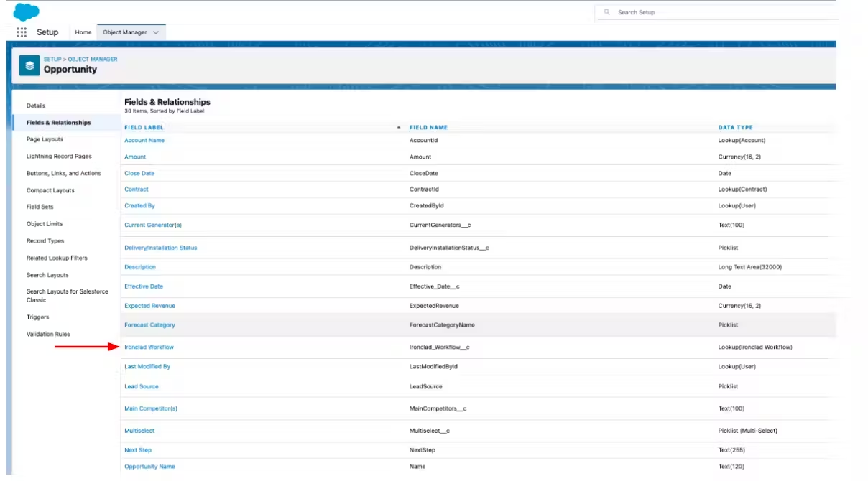Click the Opportunity object stack icon
The image size is (868, 481).
(x=29, y=65)
